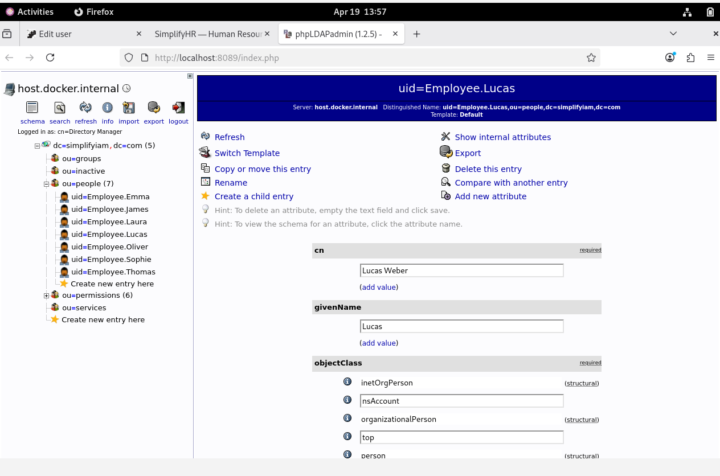Screen dimensions: 720x476
Task: Select uid=Employee.Oliver in tree
Action: (109, 246)
